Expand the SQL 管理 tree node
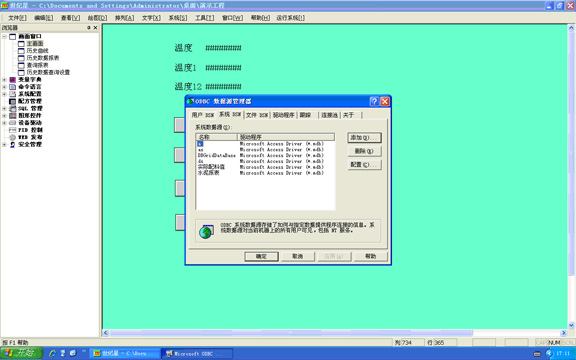The height and width of the screenshot is (360, 576). click(x=4, y=109)
